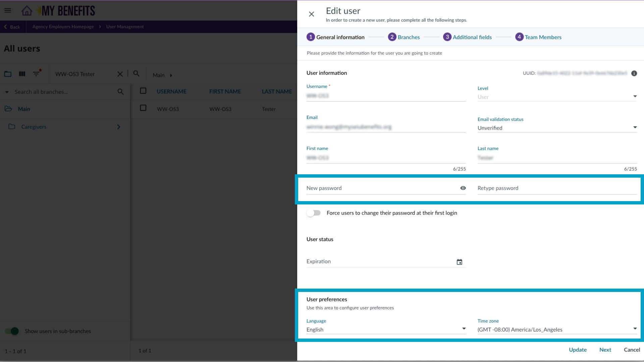Switch to Team Members step
This screenshot has width=644, height=362.
pos(538,37)
